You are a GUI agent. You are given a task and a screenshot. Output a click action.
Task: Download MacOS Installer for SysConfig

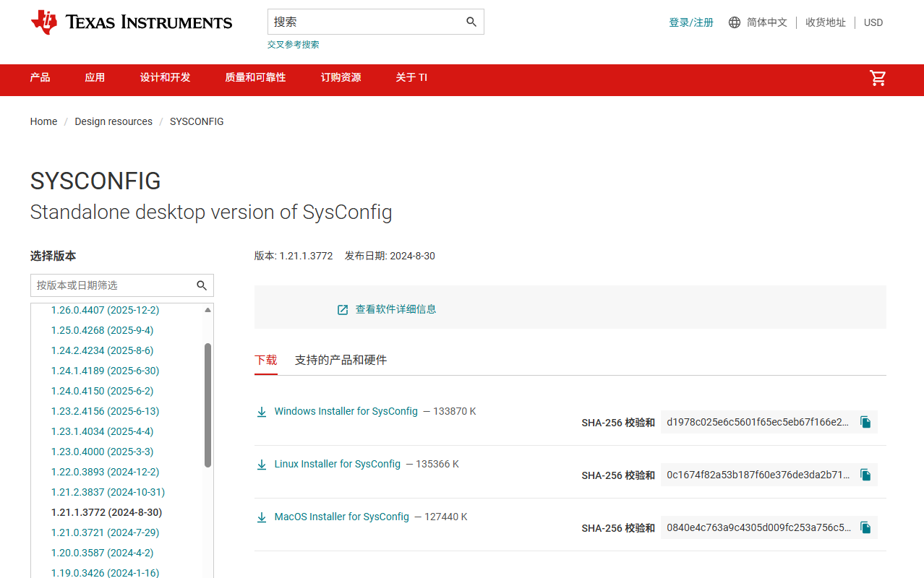click(342, 517)
